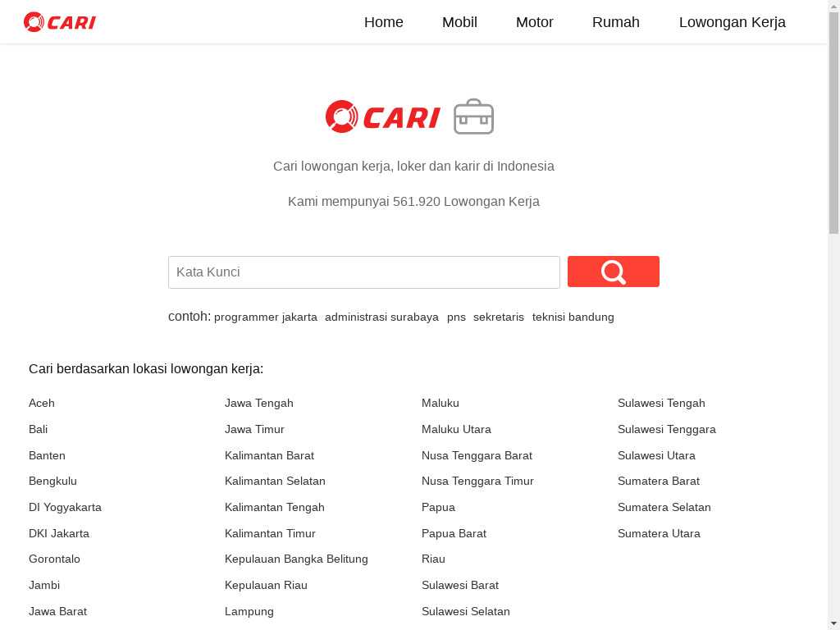Select the Bengkulu location link

(x=53, y=481)
